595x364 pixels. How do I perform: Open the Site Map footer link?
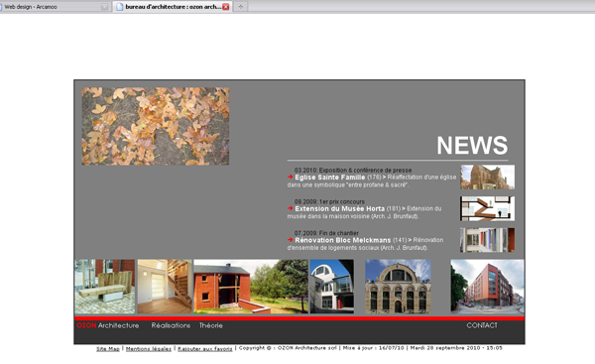point(108,349)
